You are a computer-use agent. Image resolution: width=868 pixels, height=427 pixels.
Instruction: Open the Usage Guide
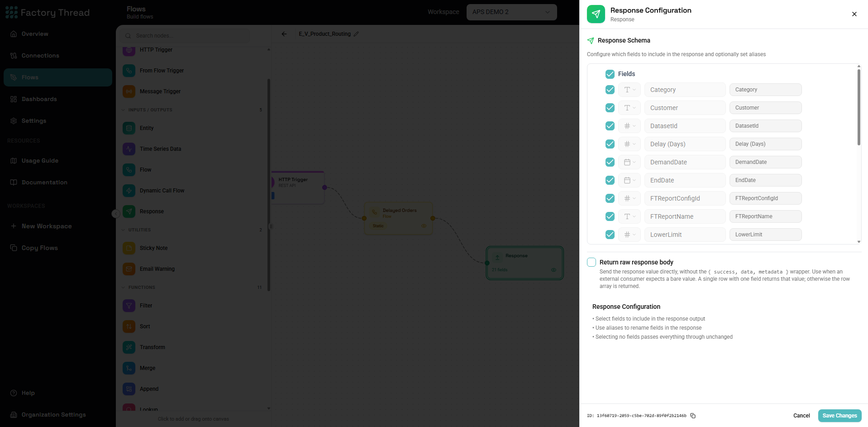coord(58,161)
